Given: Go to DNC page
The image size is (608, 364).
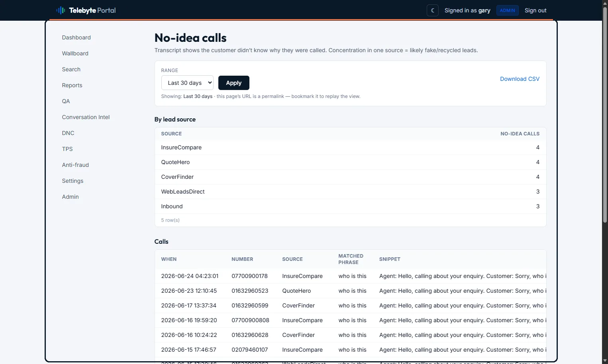Looking at the screenshot, I should click(68, 133).
